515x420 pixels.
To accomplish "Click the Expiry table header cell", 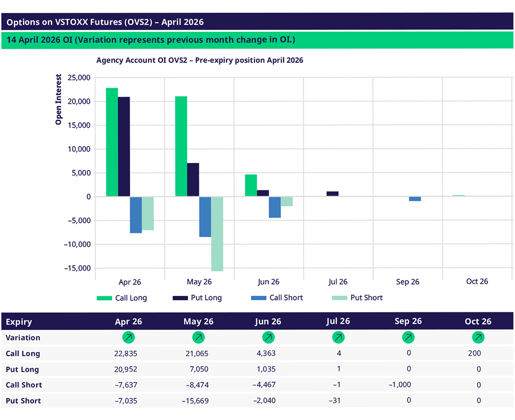I will (19, 322).
